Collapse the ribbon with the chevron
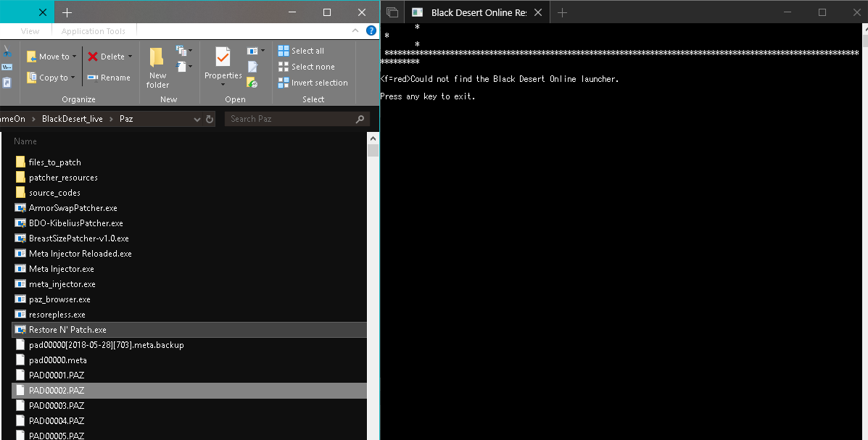 tap(355, 31)
